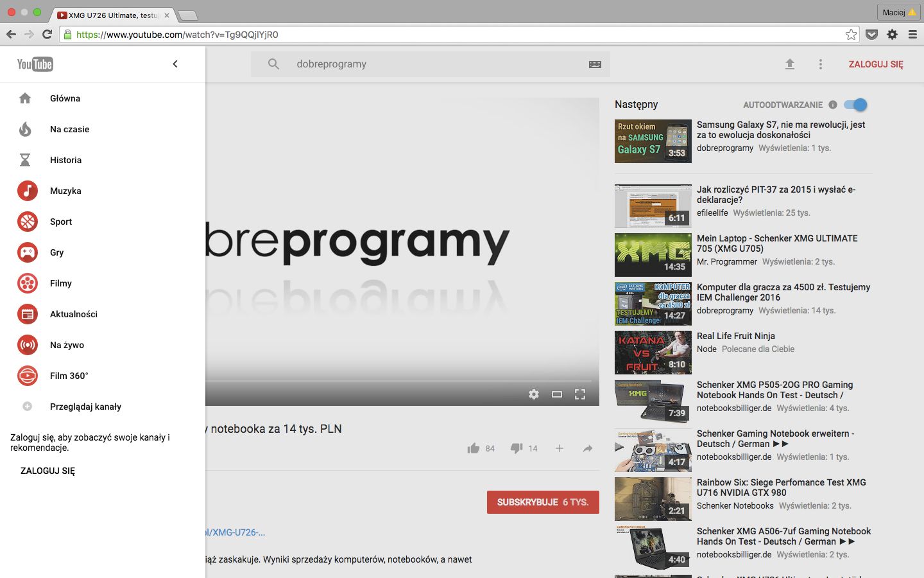Open the Schenker Notebooks channel name

tap(735, 505)
